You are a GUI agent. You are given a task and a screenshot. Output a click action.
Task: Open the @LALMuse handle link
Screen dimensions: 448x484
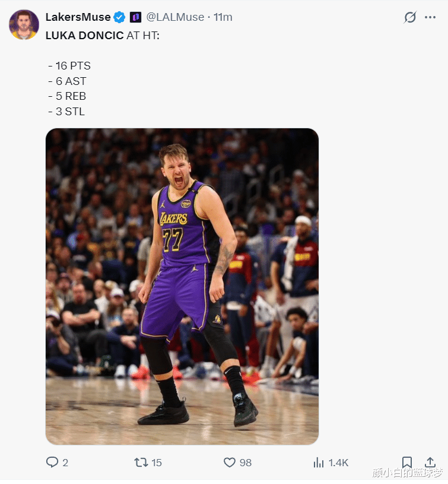175,17
